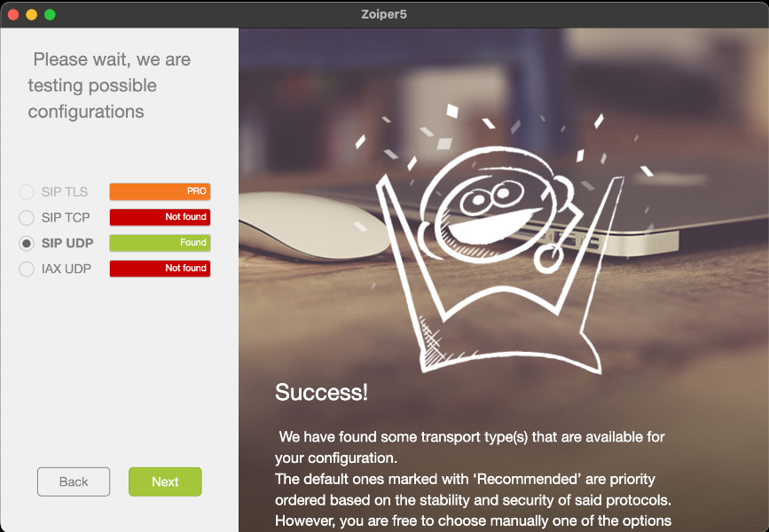This screenshot has width=769, height=532.
Task: Click the red Not found badge beside SIP TCP
Action: (160, 216)
